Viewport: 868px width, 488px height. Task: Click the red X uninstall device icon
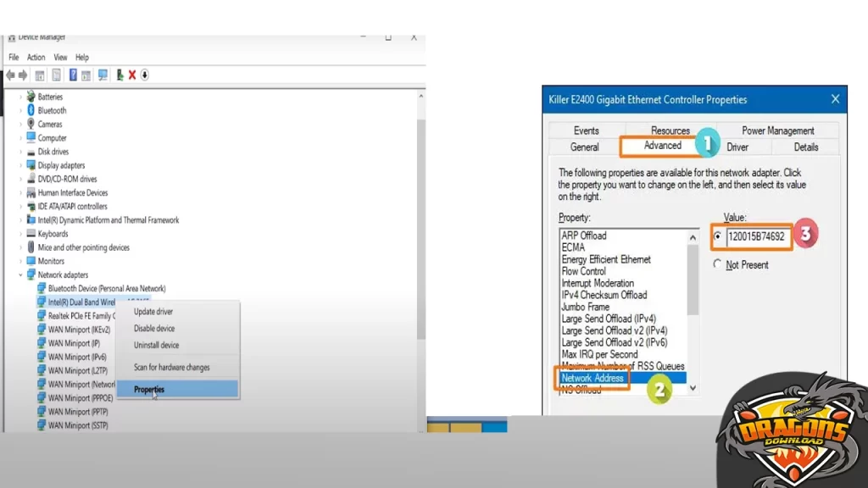click(132, 75)
